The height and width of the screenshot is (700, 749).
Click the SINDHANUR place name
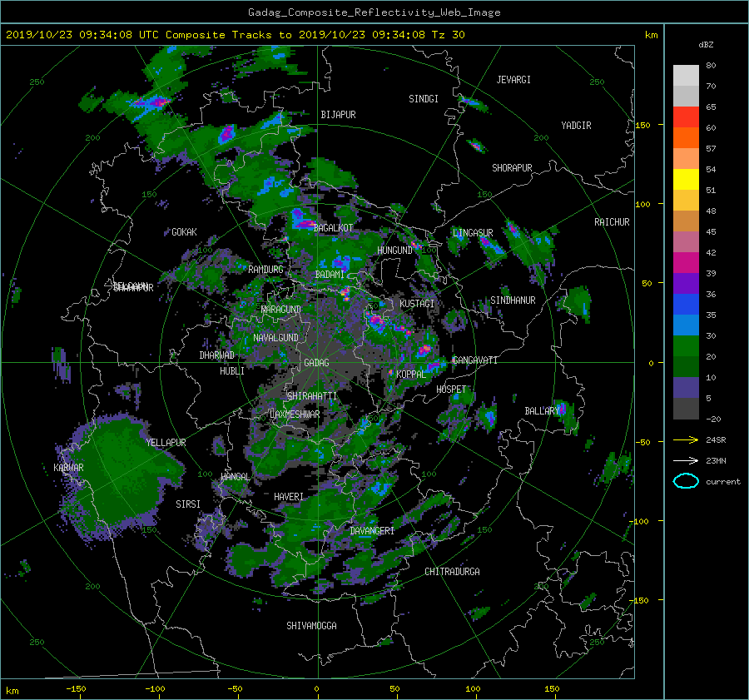[x=513, y=300]
